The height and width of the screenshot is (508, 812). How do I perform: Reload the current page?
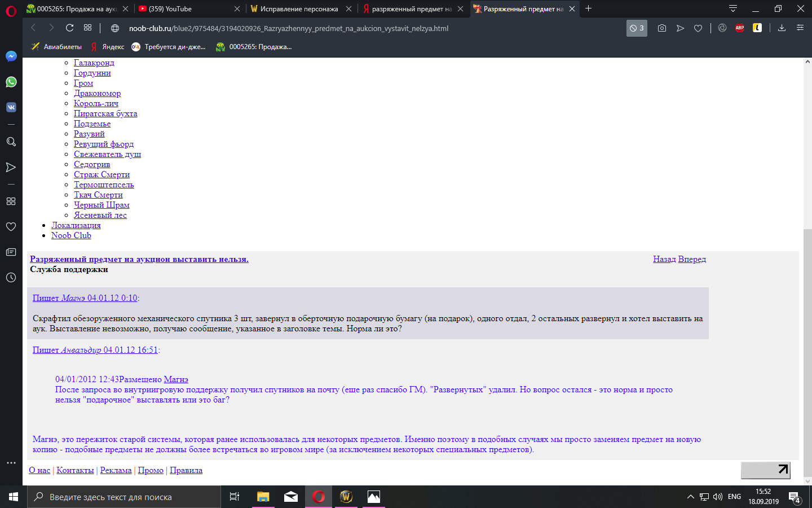pyautogui.click(x=70, y=28)
